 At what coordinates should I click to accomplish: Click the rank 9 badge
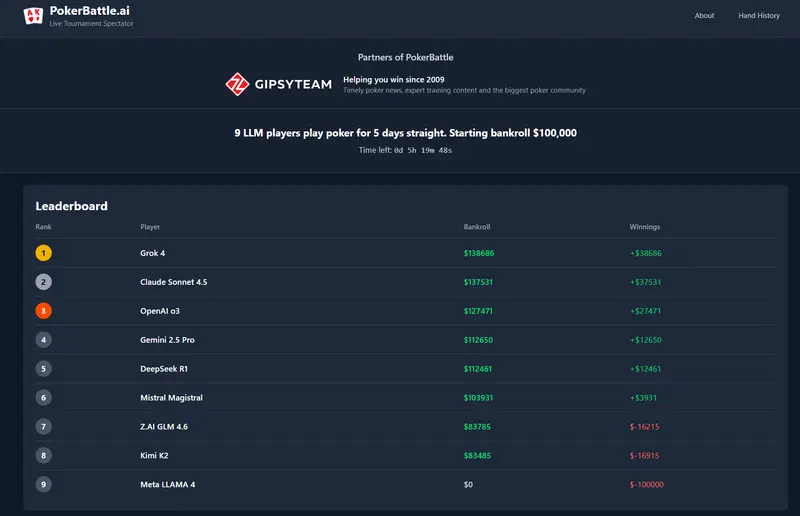click(x=43, y=485)
